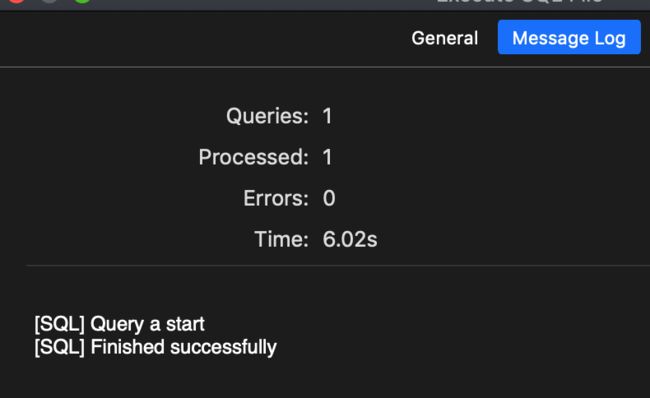Close the window with the red button
Screen dimensions: 650x398
16,1
